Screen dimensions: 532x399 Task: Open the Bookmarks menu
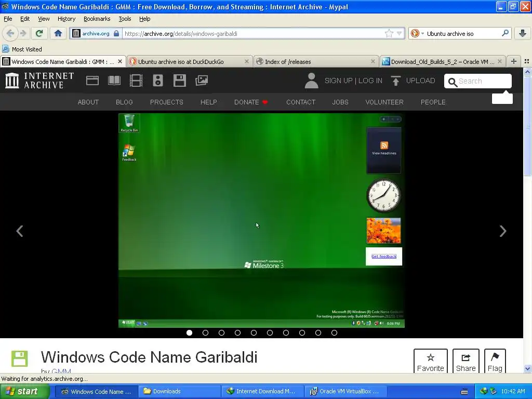pos(97,19)
